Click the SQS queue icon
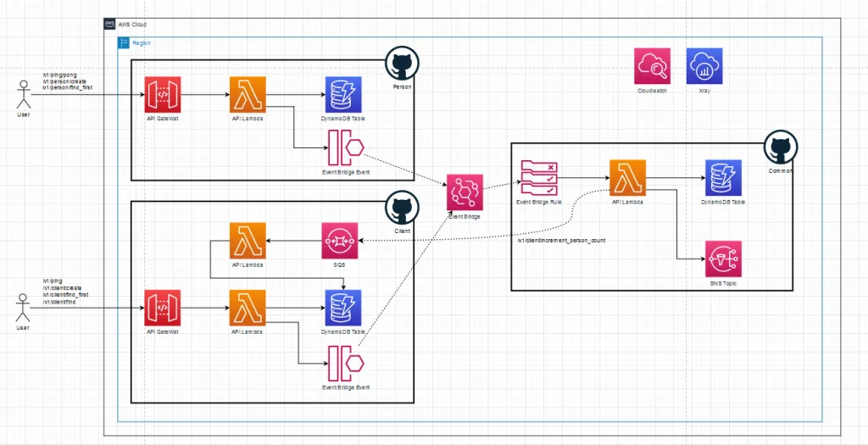Viewport: 868px width, 445px height. pyautogui.click(x=340, y=241)
